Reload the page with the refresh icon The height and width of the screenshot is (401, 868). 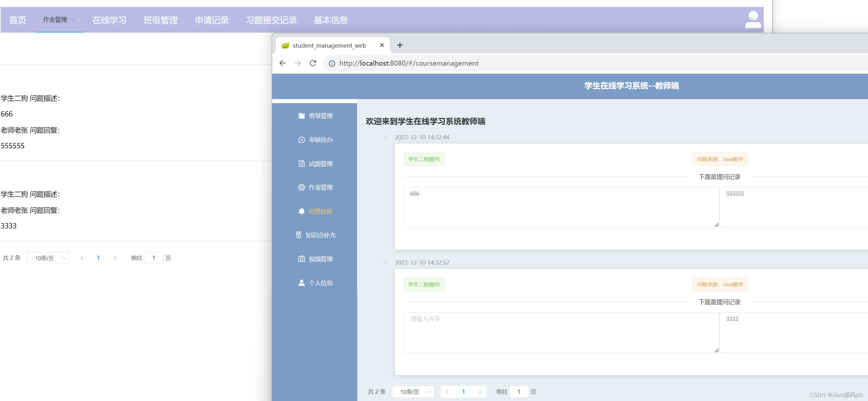click(313, 63)
